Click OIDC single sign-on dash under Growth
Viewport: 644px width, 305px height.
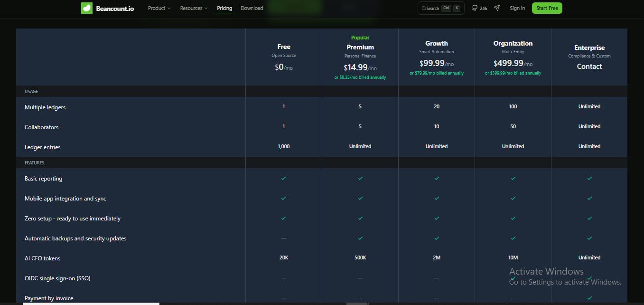[x=437, y=278]
